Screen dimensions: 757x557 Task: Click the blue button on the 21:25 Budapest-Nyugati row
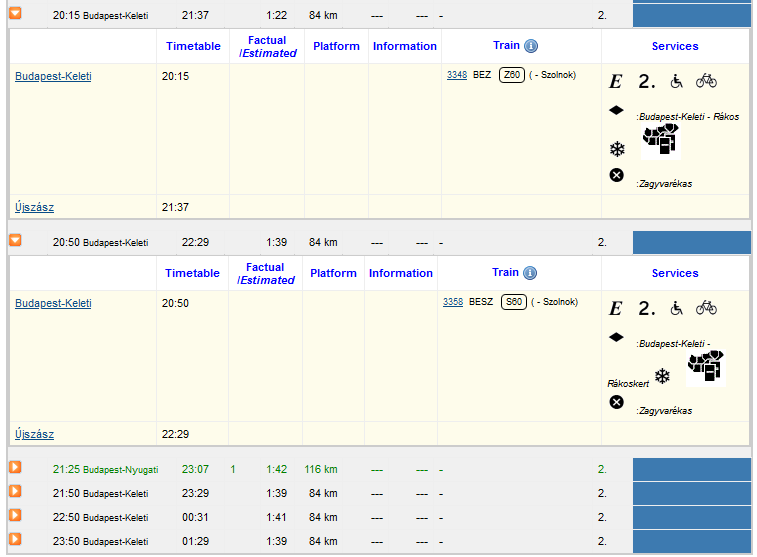point(691,469)
